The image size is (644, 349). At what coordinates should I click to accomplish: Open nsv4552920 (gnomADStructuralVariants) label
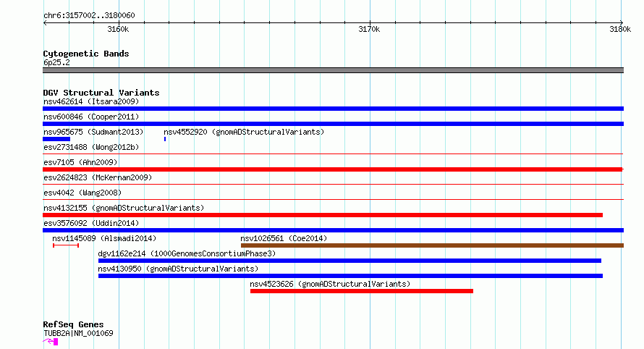pyautogui.click(x=244, y=132)
